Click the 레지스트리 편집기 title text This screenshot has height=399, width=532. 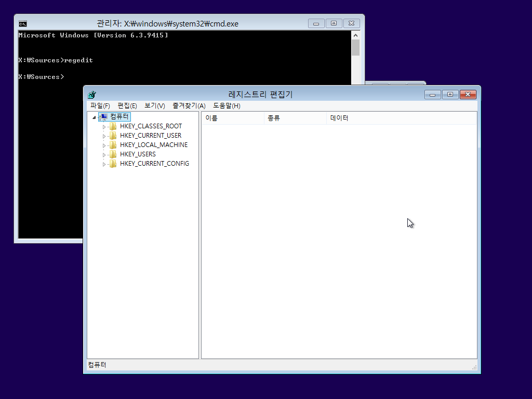260,95
